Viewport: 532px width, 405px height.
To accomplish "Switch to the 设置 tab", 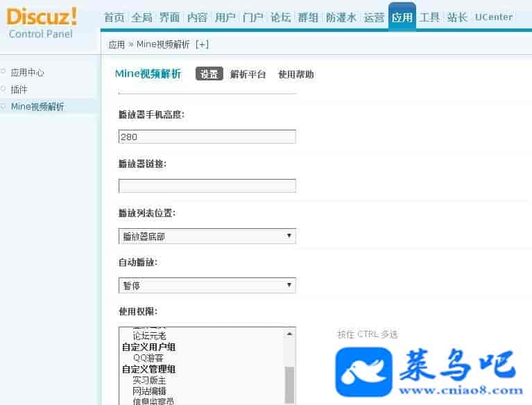I will tap(209, 74).
